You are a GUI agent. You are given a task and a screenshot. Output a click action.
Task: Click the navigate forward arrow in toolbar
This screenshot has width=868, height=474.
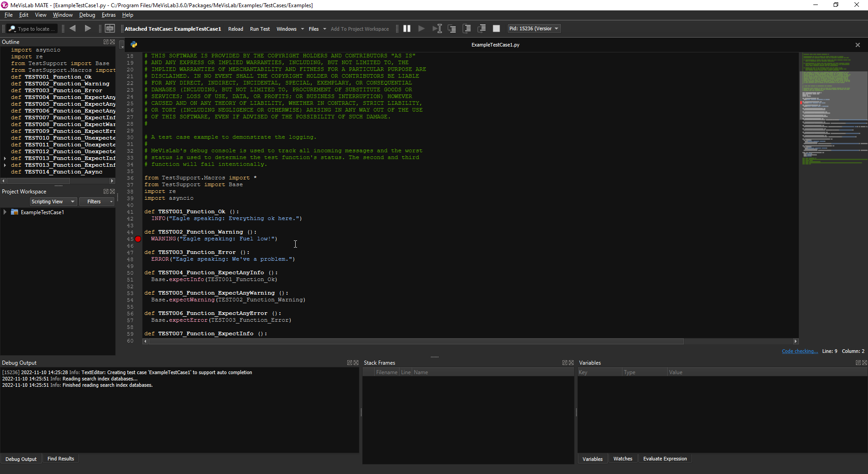click(x=88, y=28)
